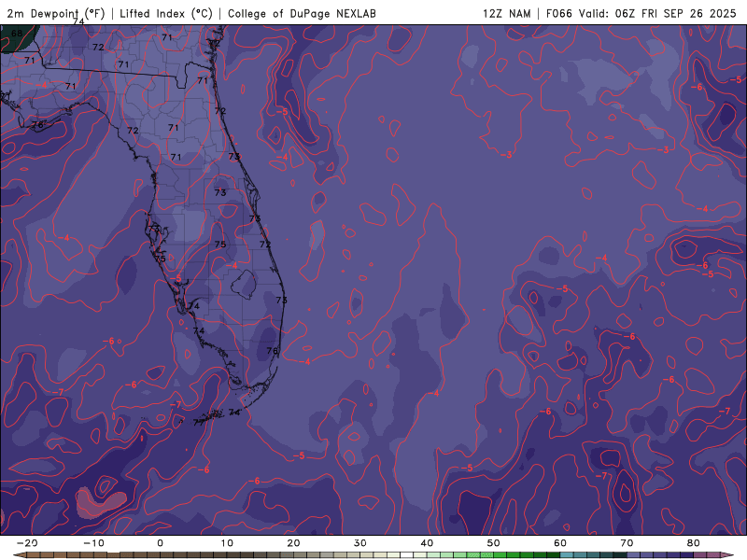Click the "10" color scale label

[x=227, y=543]
